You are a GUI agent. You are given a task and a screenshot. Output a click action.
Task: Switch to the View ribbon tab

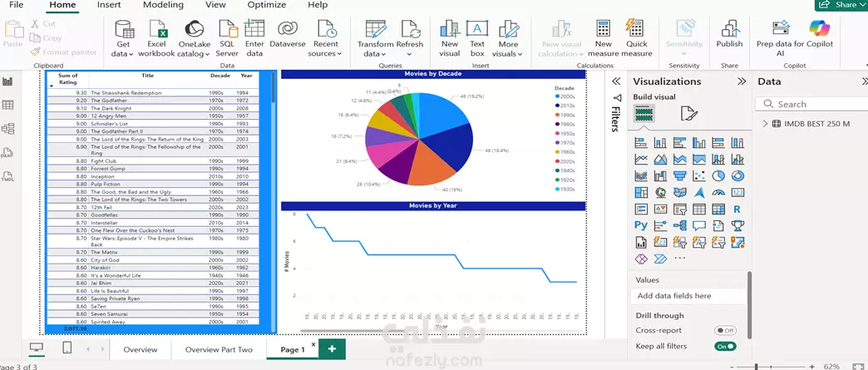point(215,5)
